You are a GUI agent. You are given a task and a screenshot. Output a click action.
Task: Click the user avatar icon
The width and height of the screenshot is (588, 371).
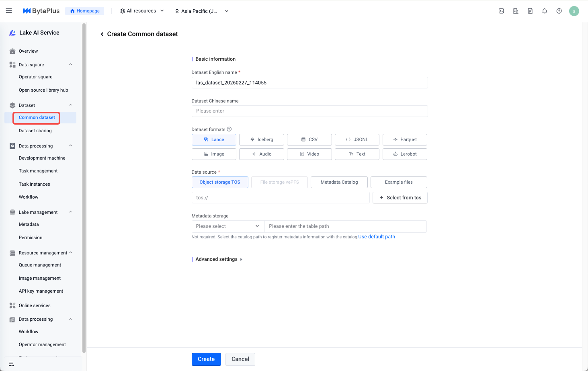(574, 11)
